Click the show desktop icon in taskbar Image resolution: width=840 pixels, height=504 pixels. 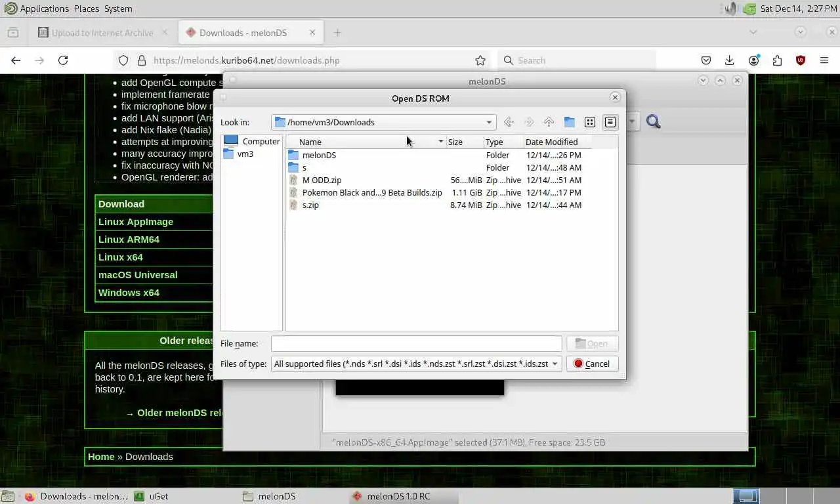coord(7,496)
